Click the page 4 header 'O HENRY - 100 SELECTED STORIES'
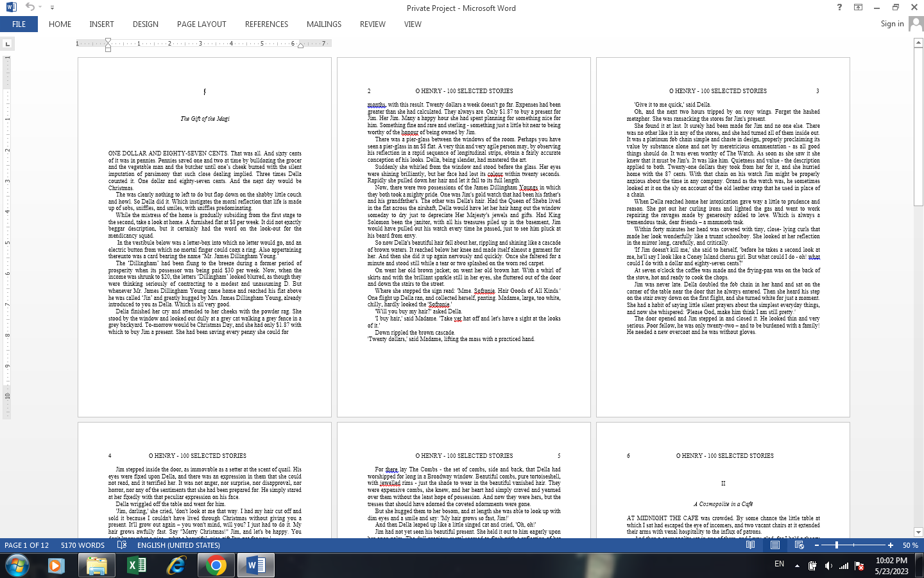The image size is (924, 578). (x=198, y=456)
